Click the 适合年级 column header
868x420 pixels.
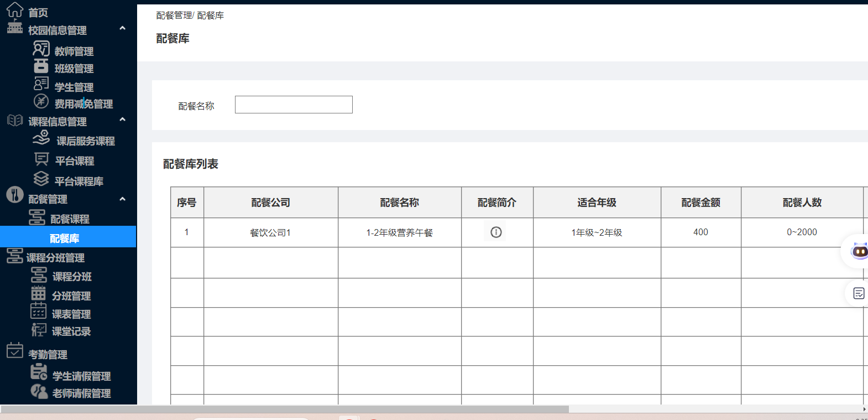pyautogui.click(x=597, y=203)
